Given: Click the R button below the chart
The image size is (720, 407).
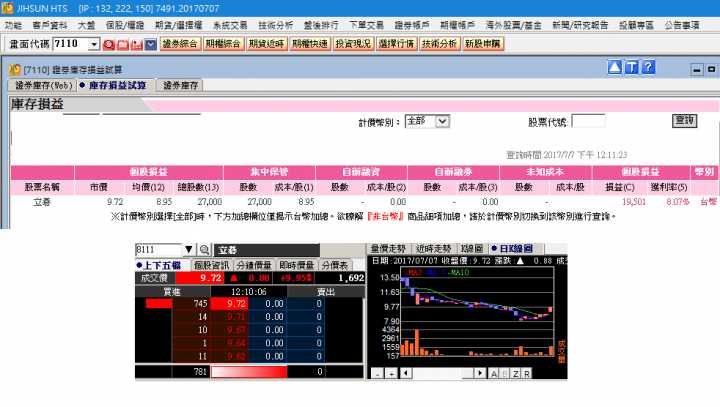Looking at the screenshot, I should point(527,373).
